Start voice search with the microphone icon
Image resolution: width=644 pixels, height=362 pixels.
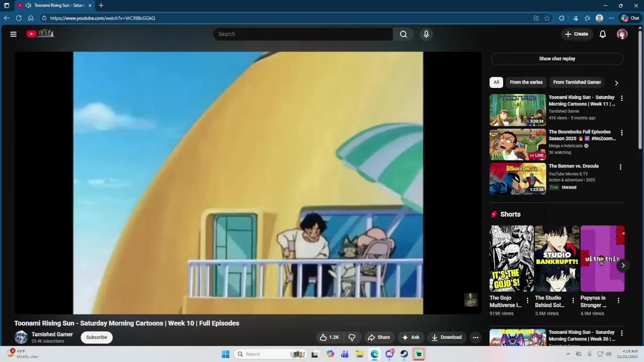pyautogui.click(x=426, y=34)
